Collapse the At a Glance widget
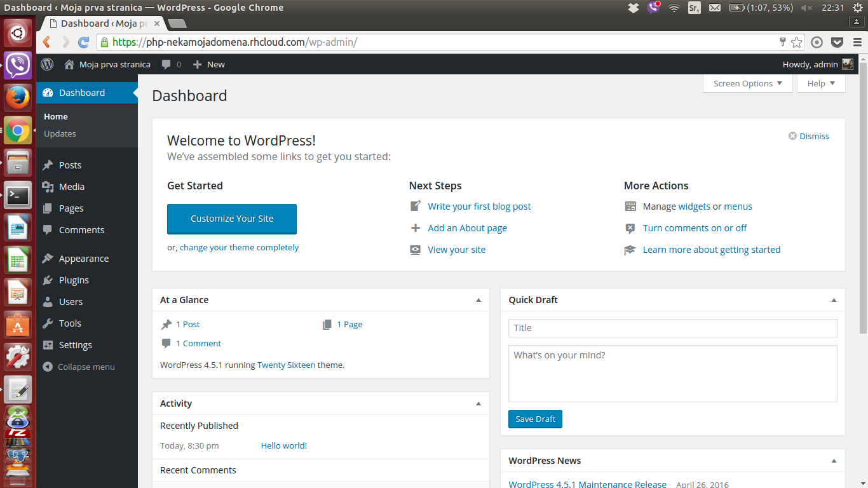868x488 pixels. click(x=478, y=300)
